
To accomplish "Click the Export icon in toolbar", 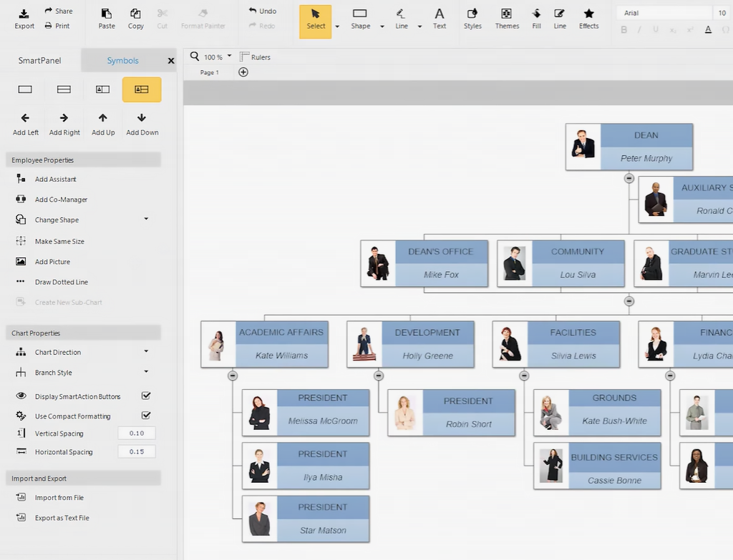I will click(24, 19).
